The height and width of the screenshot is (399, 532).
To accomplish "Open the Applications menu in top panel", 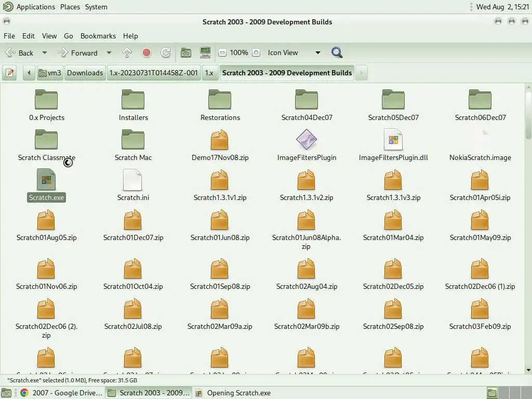I will (x=29, y=7).
